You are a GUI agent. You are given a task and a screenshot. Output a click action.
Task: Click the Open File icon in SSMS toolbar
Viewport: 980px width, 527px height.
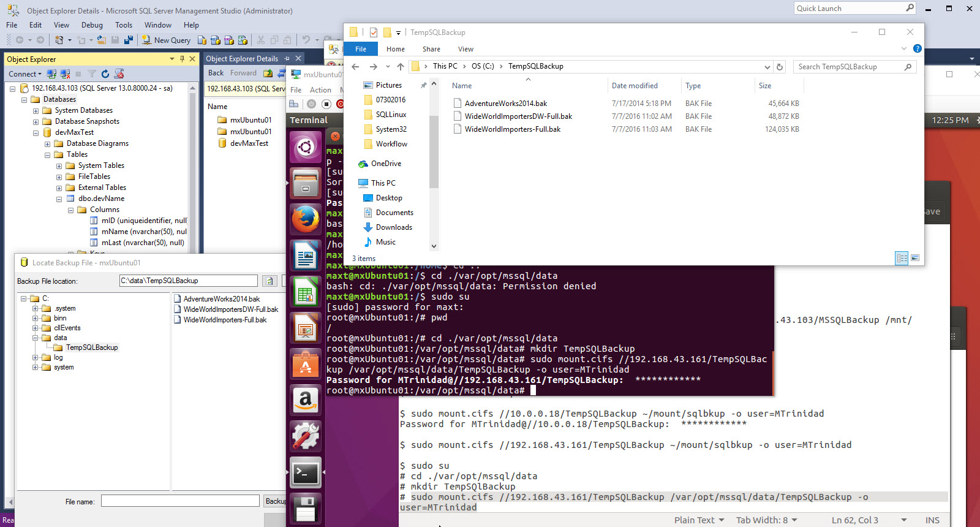101,40
